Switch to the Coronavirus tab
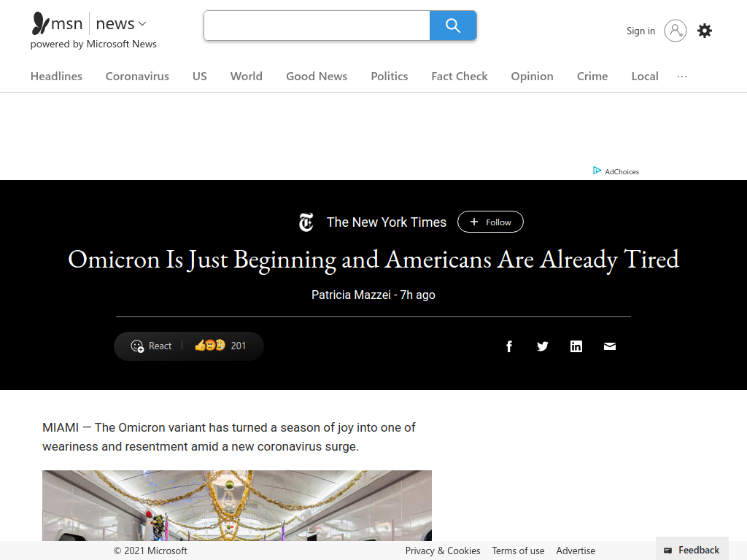Screen dimensions: 747x560 (137, 76)
